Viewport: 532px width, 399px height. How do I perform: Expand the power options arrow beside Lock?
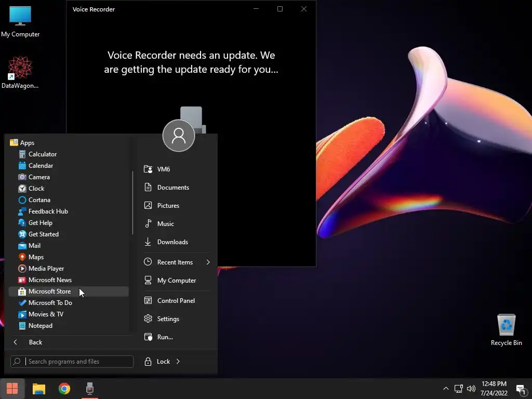click(178, 362)
